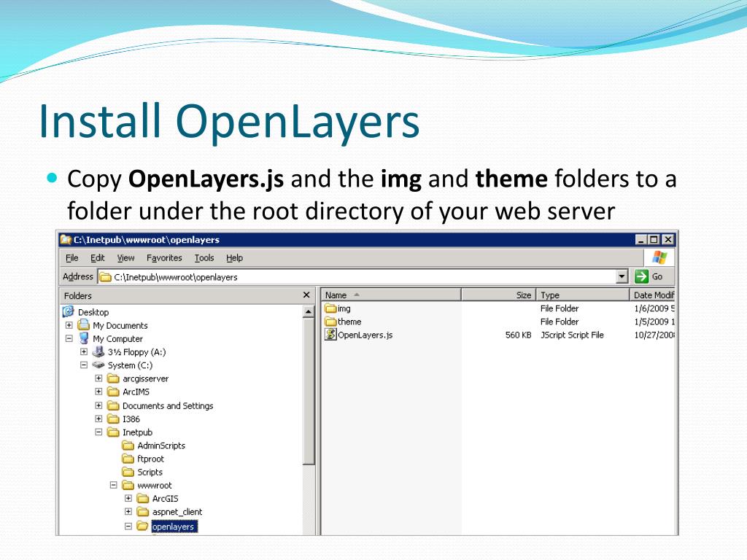Maximize the openlayers Explorer window

click(654, 239)
